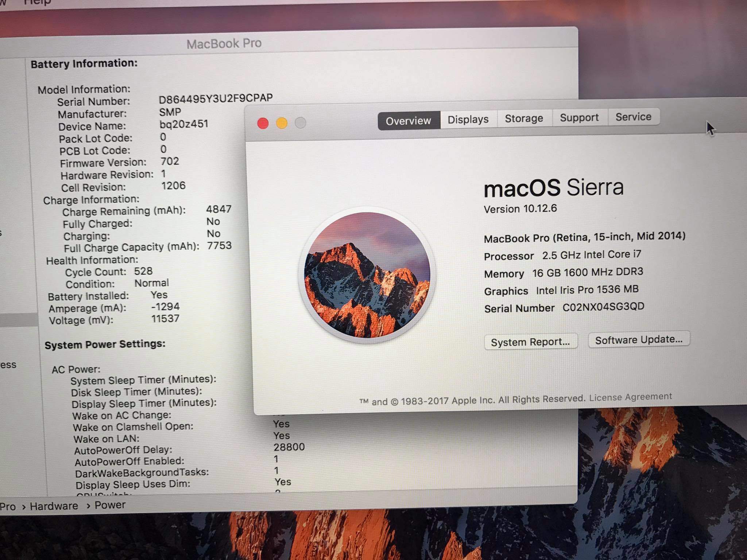Screen dimensions: 747x560
Task: Click the battery serial number D864495Y3U2F9CPAP
Action: point(216,98)
